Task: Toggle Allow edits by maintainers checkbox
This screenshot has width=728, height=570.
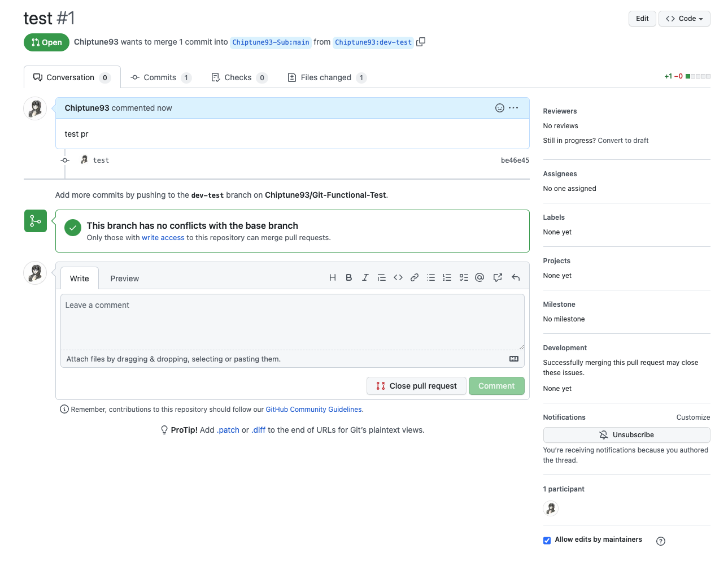Action: coord(547,541)
